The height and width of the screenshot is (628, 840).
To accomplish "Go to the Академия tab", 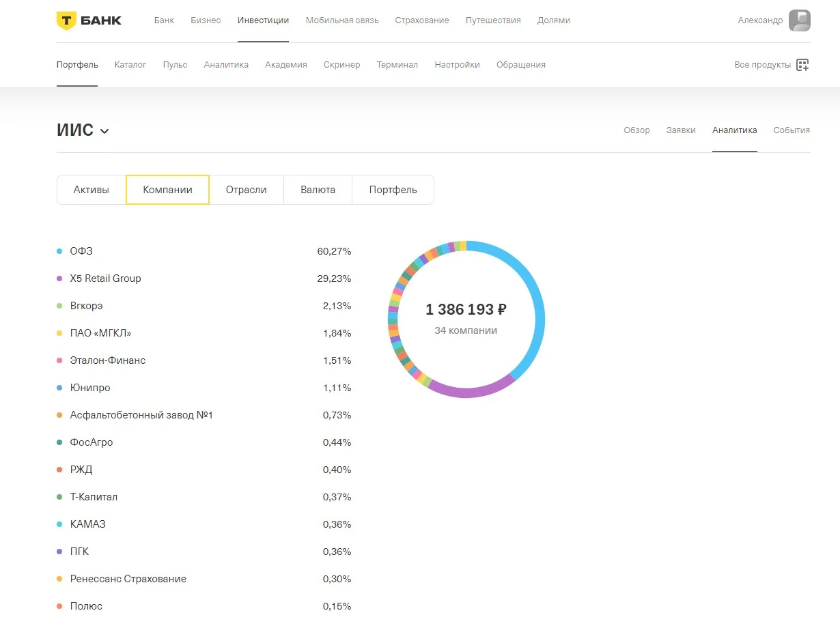I will (x=286, y=65).
